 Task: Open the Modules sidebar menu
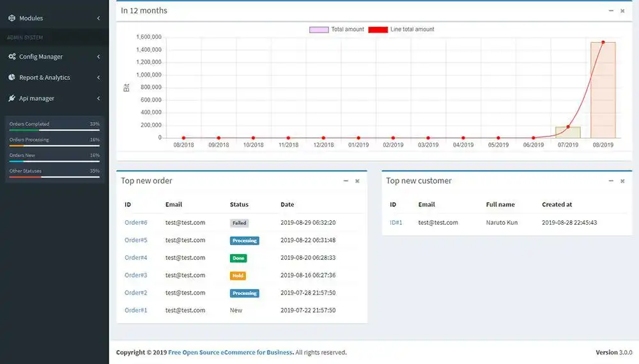[54, 18]
